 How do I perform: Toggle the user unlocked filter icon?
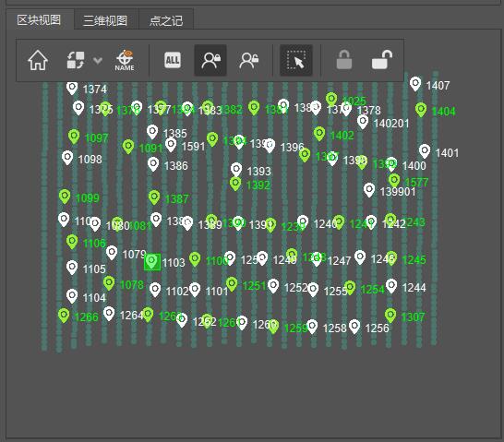click(249, 60)
